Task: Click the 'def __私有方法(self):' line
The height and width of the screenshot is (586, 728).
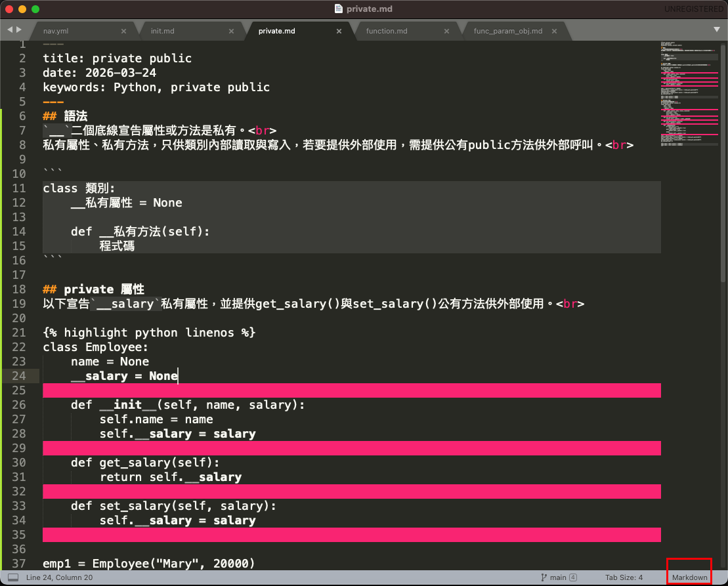Action: pyautogui.click(x=140, y=232)
